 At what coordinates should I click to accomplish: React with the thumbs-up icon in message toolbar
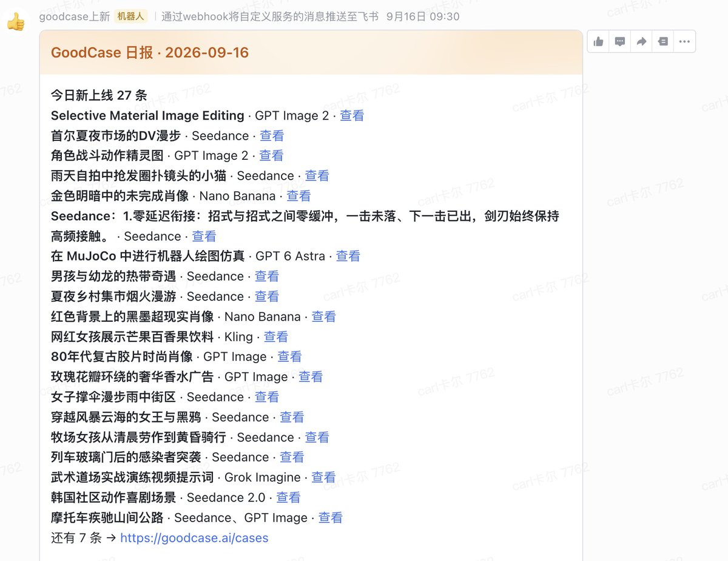(598, 41)
